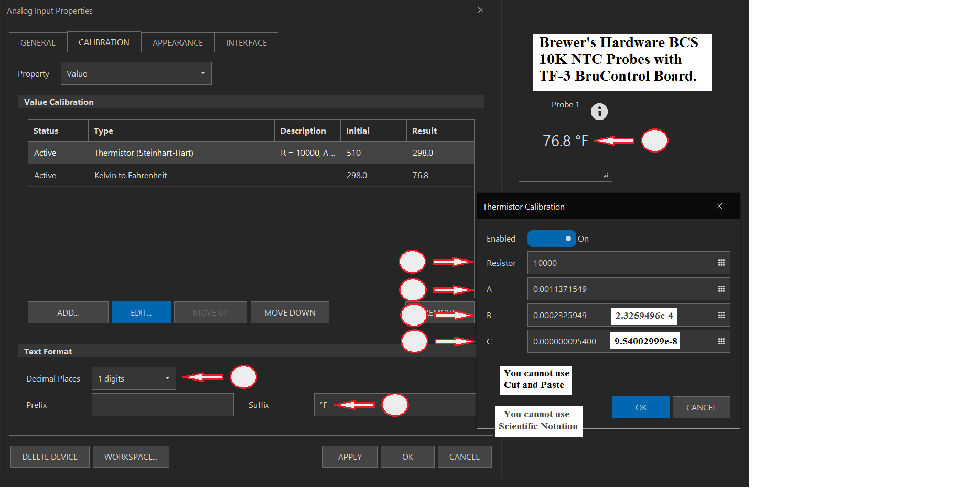Grab the Probe 1 resize handle
The width and height of the screenshot is (980, 488).
tap(606, 176)
